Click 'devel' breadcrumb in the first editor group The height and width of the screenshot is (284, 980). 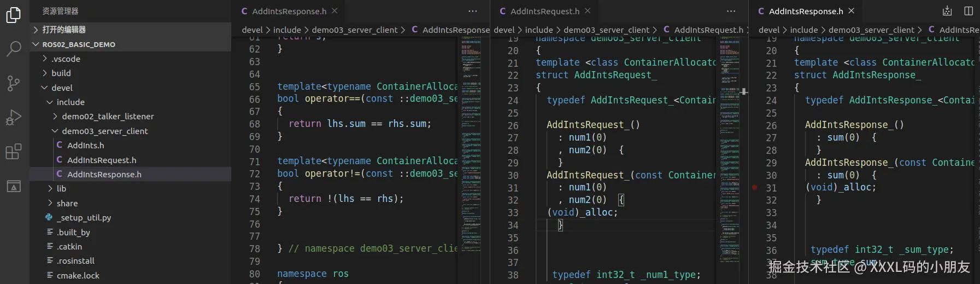pos(253,30)
